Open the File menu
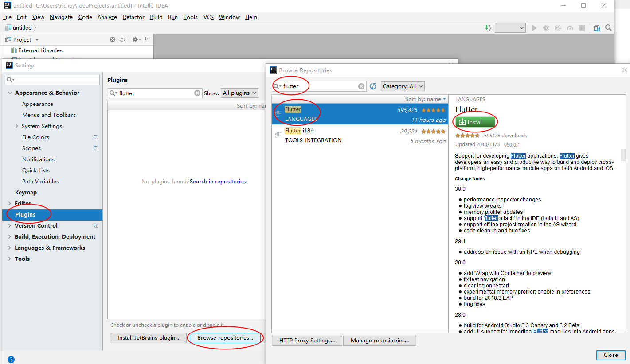 pyautogui.click(x=7, y=17)
